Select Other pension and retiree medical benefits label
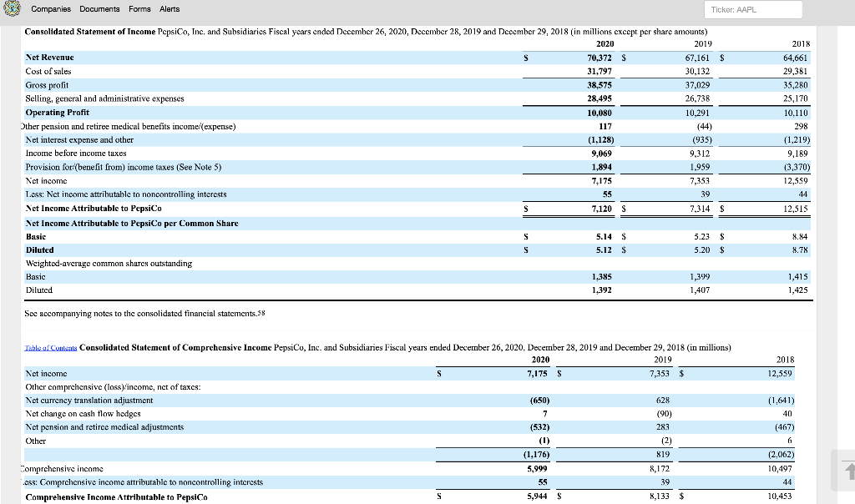The image size is (855, 504). (129, 126)
